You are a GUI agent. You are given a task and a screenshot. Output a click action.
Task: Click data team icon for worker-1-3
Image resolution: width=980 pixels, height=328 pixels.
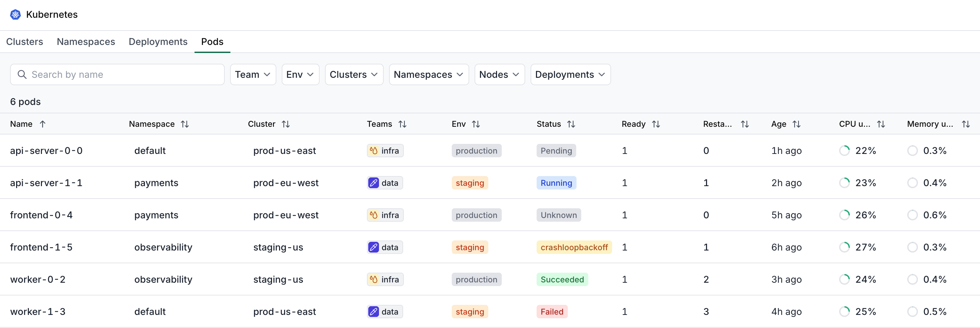374,312
